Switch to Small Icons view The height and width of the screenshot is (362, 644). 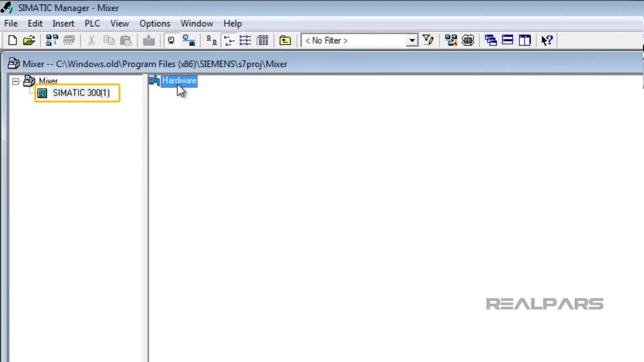(229, 41)
